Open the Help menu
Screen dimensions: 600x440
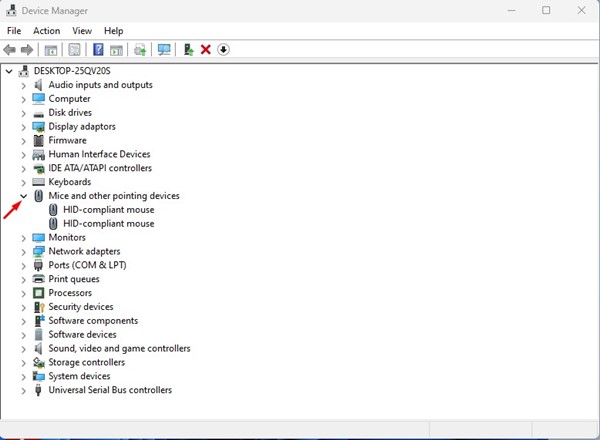click(114, 31)
